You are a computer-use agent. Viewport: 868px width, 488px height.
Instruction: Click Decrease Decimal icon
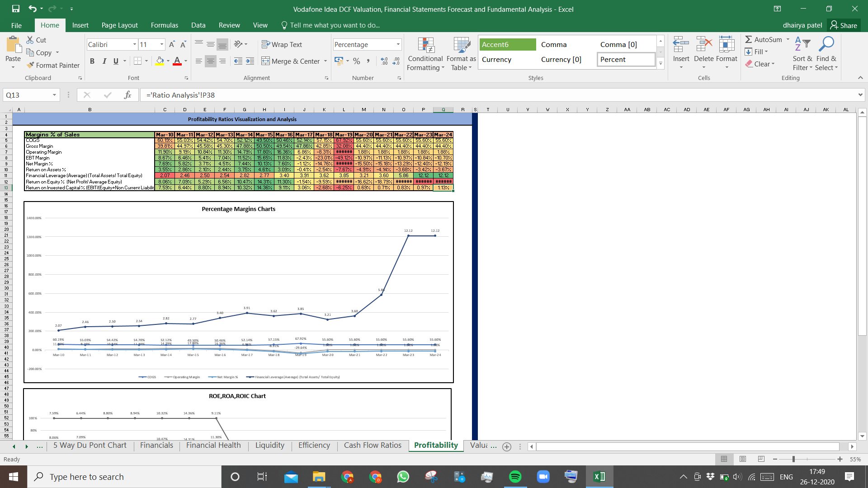[x=396, y=61]
